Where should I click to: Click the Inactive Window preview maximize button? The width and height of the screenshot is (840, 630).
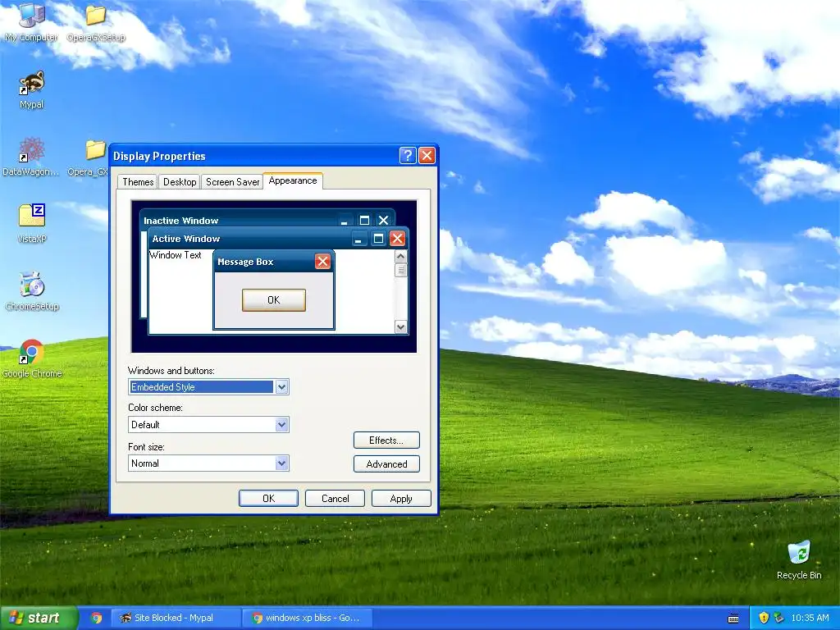[x=364, y=220]
